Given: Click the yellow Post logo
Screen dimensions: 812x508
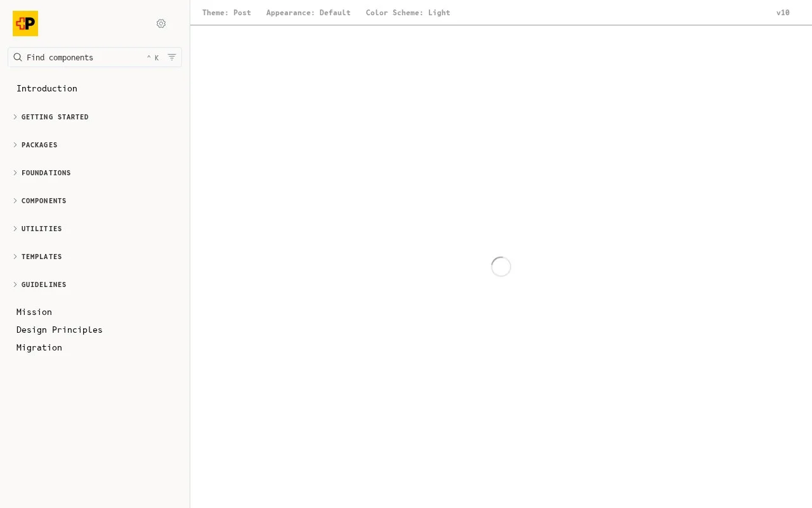Looking at the screenshot, I should click(x=25, y=23).
